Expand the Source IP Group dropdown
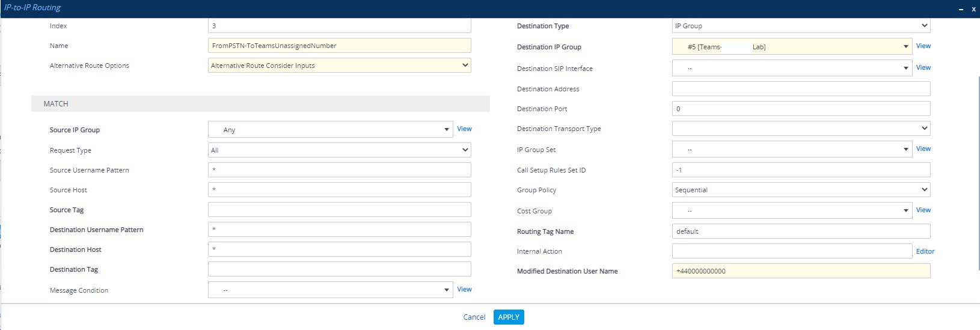 click(446, 130)
